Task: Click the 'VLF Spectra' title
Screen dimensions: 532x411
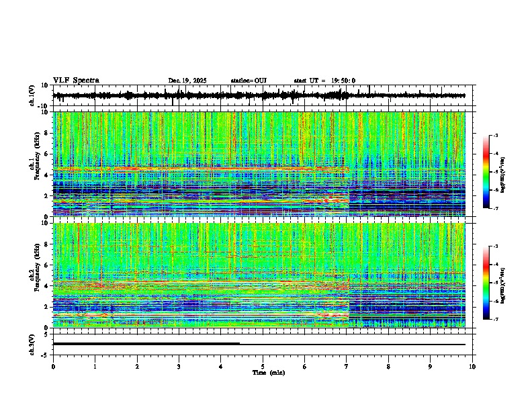Action: point(76,81)
